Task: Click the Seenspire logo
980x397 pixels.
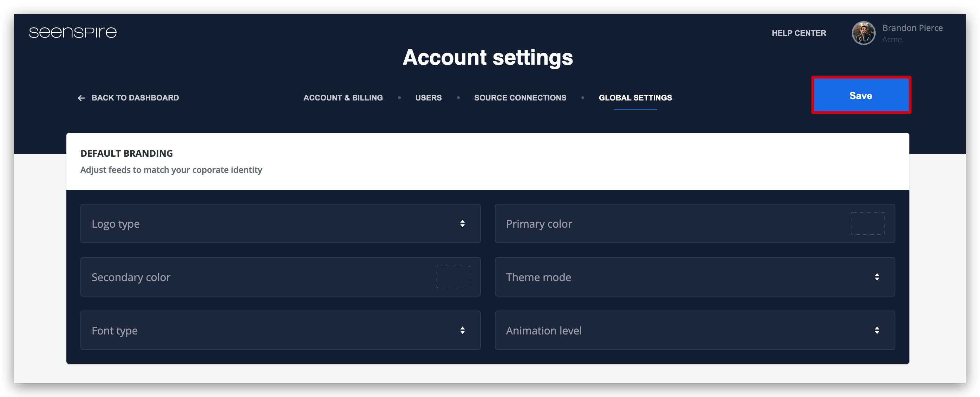Action: click(x=73, y=33)
